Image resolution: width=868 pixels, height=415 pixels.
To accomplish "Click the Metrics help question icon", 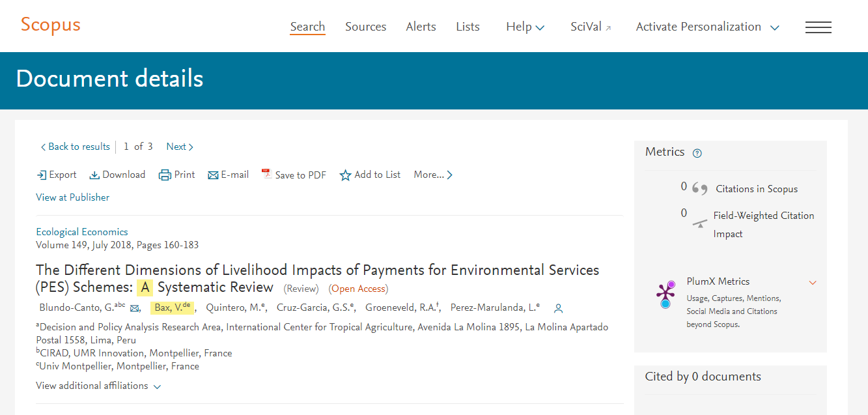I will click(x=697, y=153).
